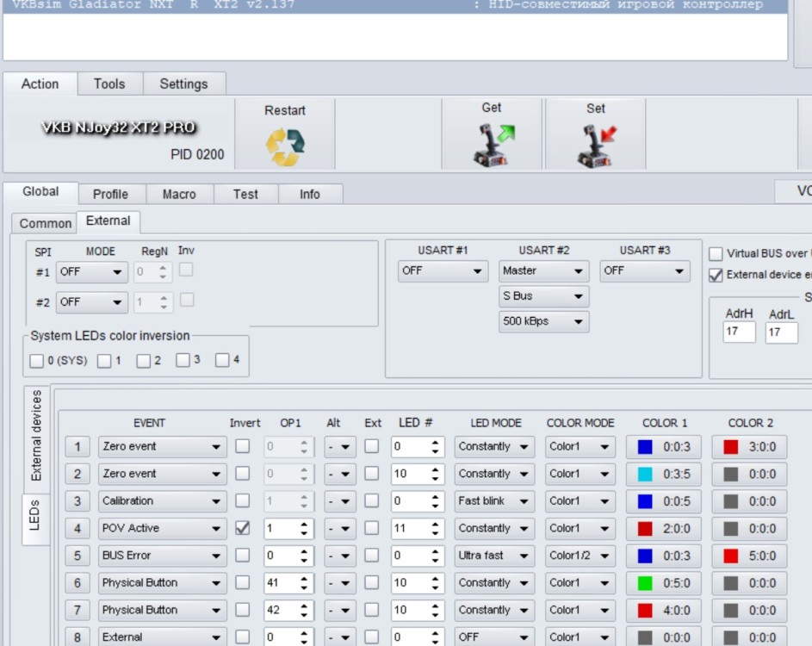The height and width of the screenshot is (646, 812).
Task: Enable the Virtual BUS over checkbox
Action: click(x=714, y=253)
